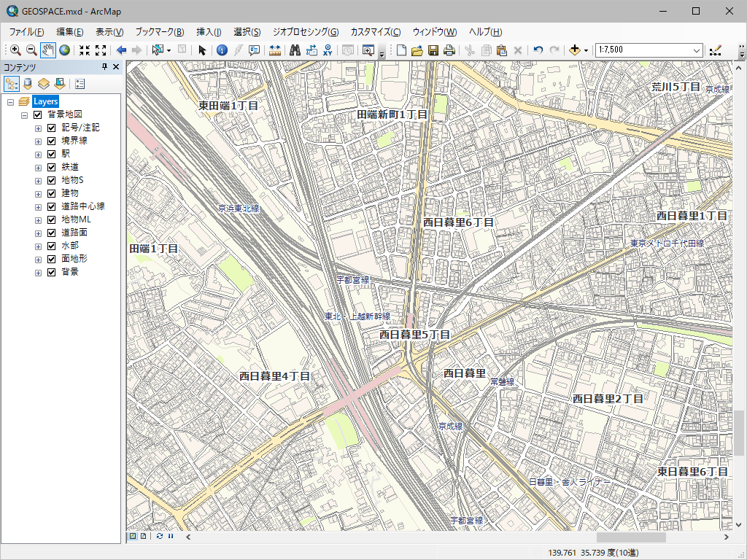Switch to List By Selection
747x560 pixels.
click(x=60, y=85)
